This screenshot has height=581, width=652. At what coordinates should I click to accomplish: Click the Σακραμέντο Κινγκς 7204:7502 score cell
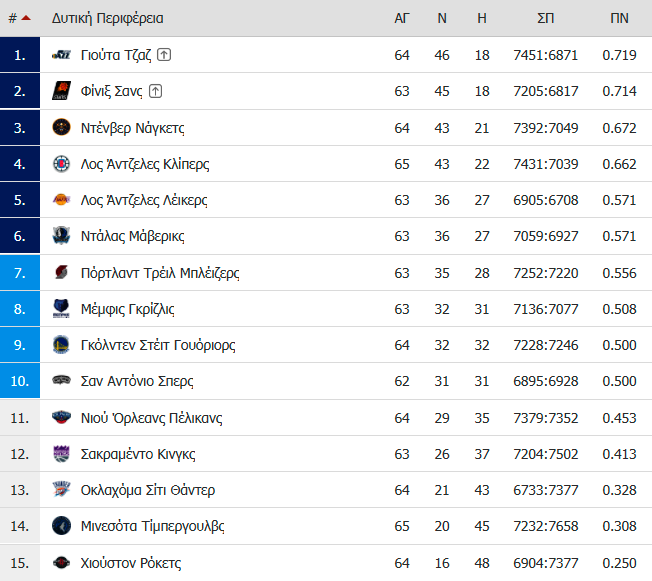546,454
